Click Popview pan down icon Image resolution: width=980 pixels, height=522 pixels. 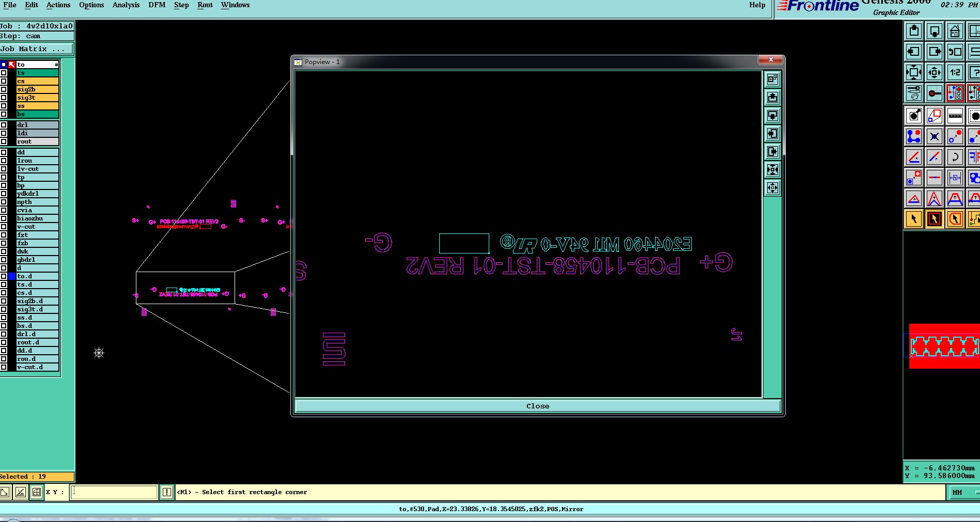[x=772, y=115]
